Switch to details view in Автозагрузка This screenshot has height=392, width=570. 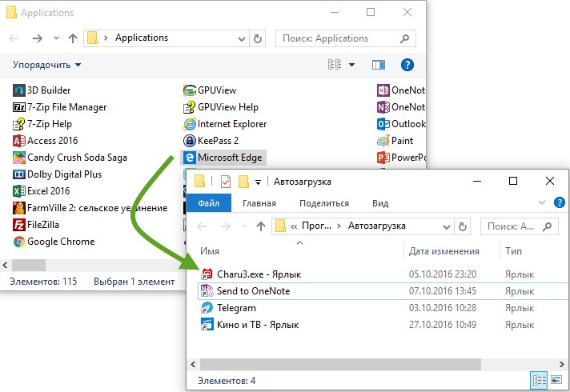[539, 380]
